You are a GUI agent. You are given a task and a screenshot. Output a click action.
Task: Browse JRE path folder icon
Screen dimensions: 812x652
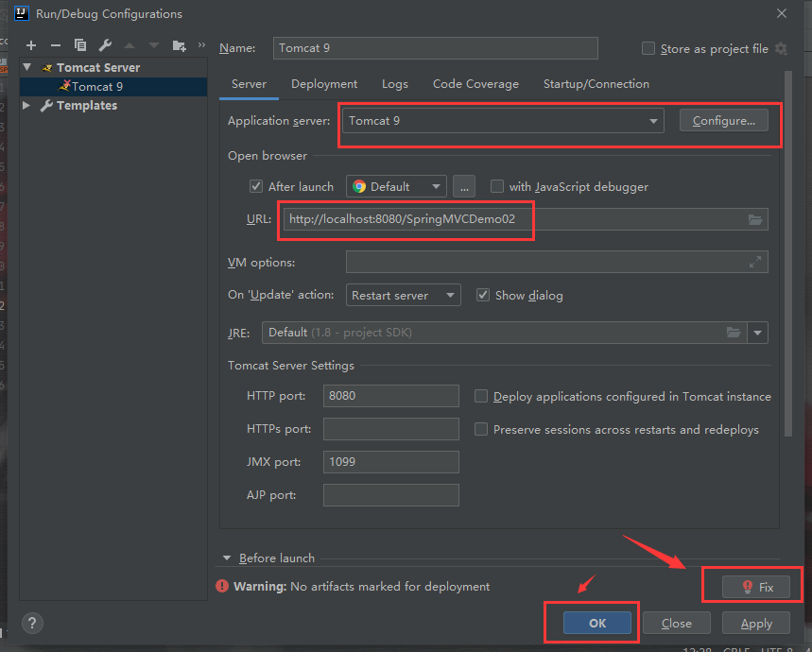[734, 333]
